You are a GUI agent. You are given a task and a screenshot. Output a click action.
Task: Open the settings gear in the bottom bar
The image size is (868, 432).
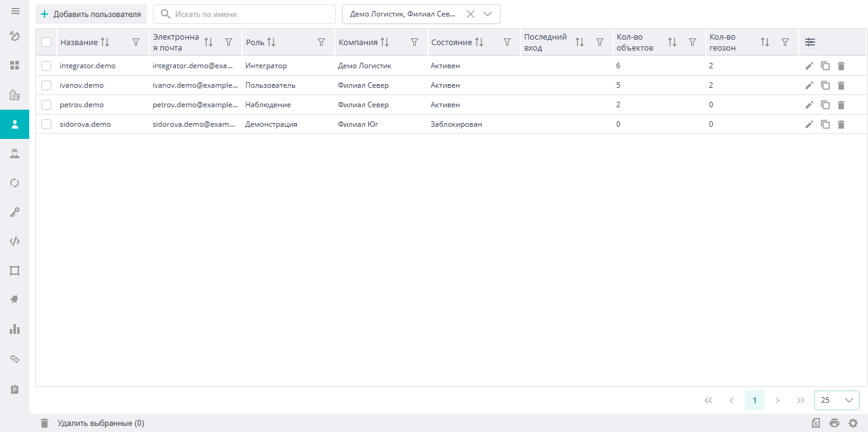coord(853,423)
